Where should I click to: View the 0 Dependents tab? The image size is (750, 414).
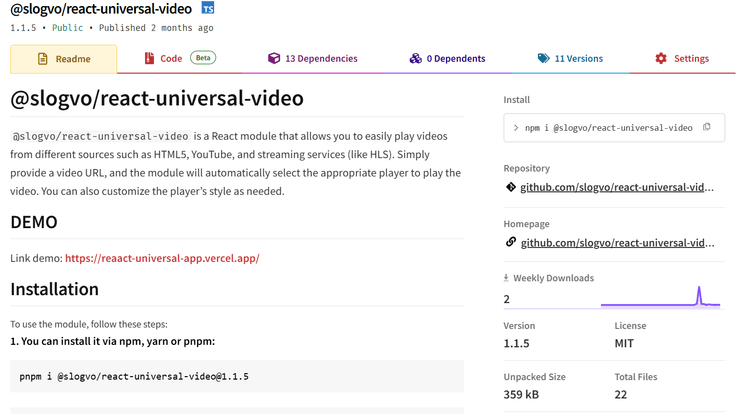click(447, 58)
